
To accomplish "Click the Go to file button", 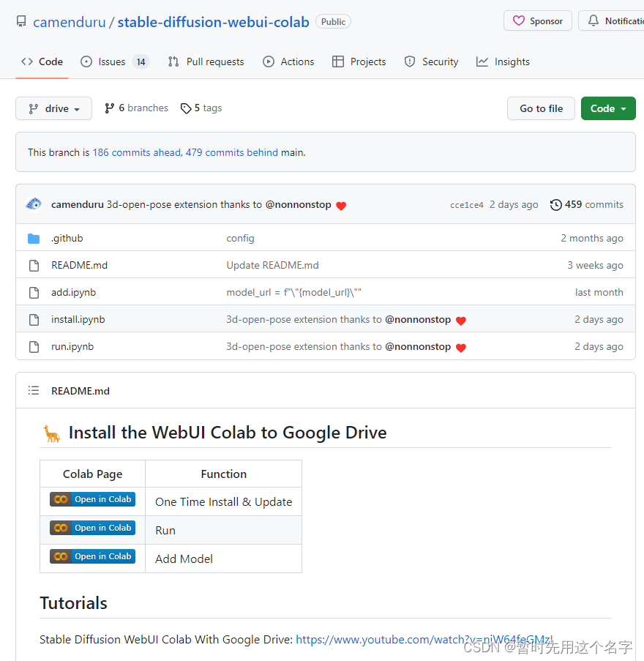I will (x=541, y=108).
